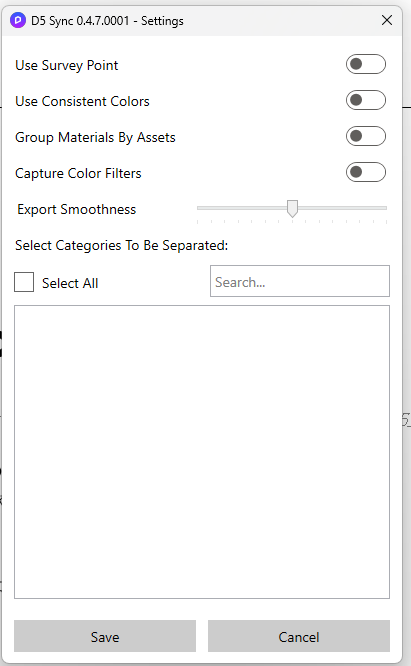Click the smoothness slider track's far left end

199,208
